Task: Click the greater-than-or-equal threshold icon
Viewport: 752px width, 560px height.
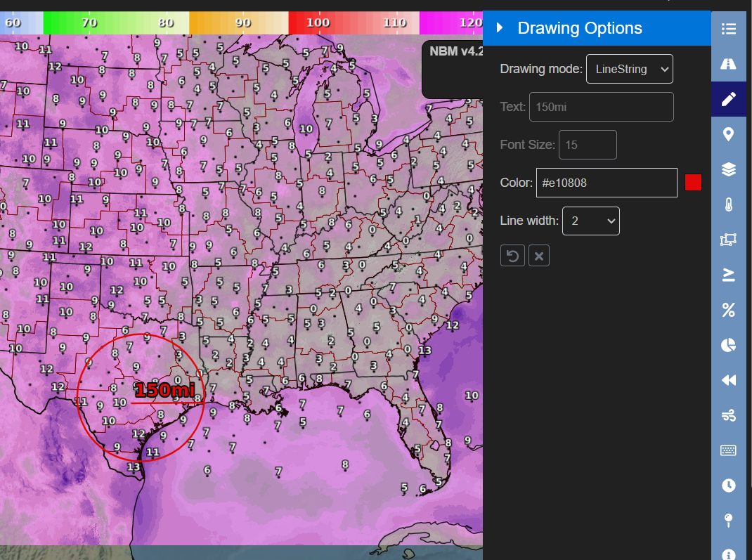Action: 729,275
